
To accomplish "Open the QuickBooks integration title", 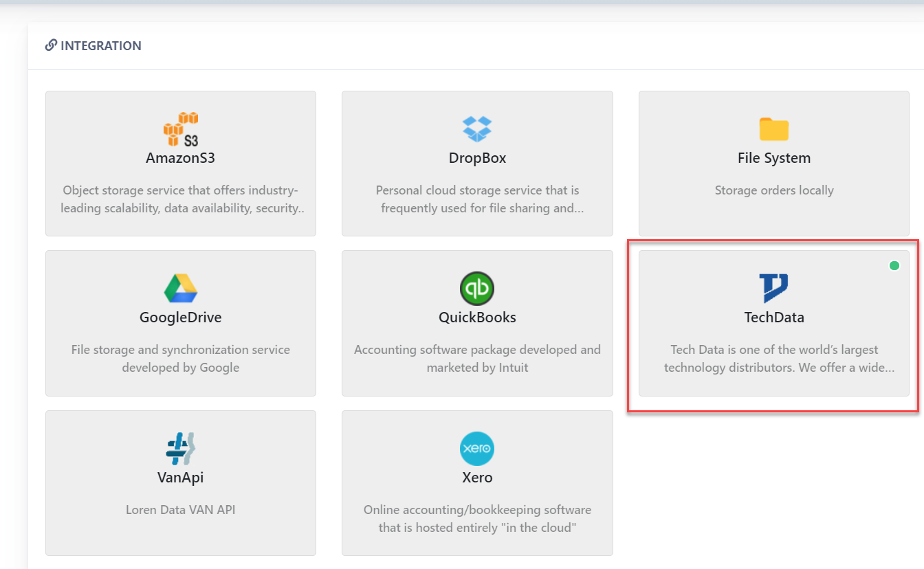I will point(477,317).
